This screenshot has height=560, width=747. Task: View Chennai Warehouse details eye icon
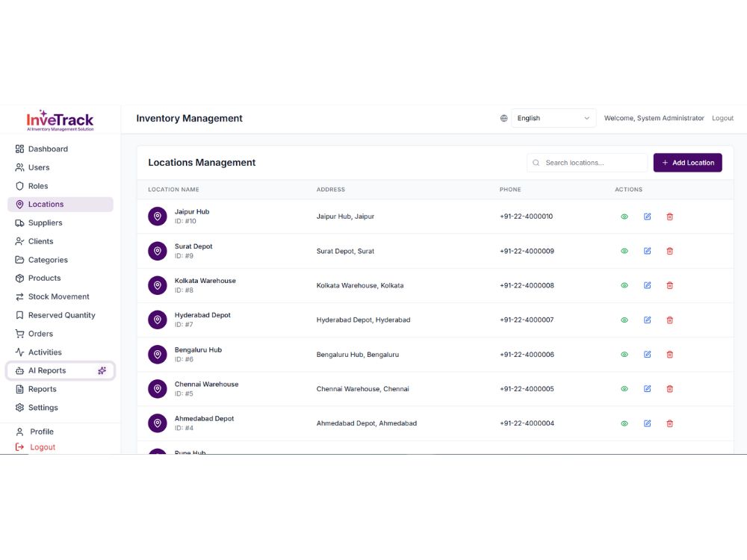pos(624,389)
